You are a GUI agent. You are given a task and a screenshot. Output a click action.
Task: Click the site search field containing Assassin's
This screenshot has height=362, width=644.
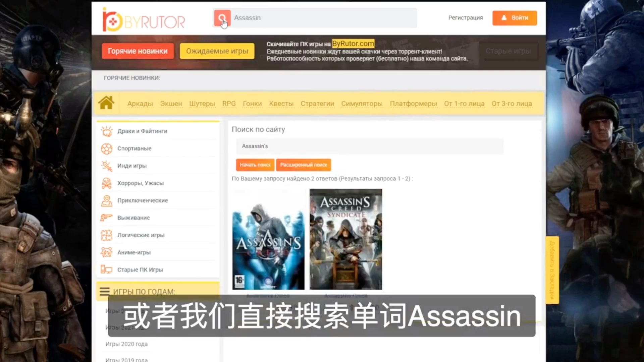pos(370,146)
